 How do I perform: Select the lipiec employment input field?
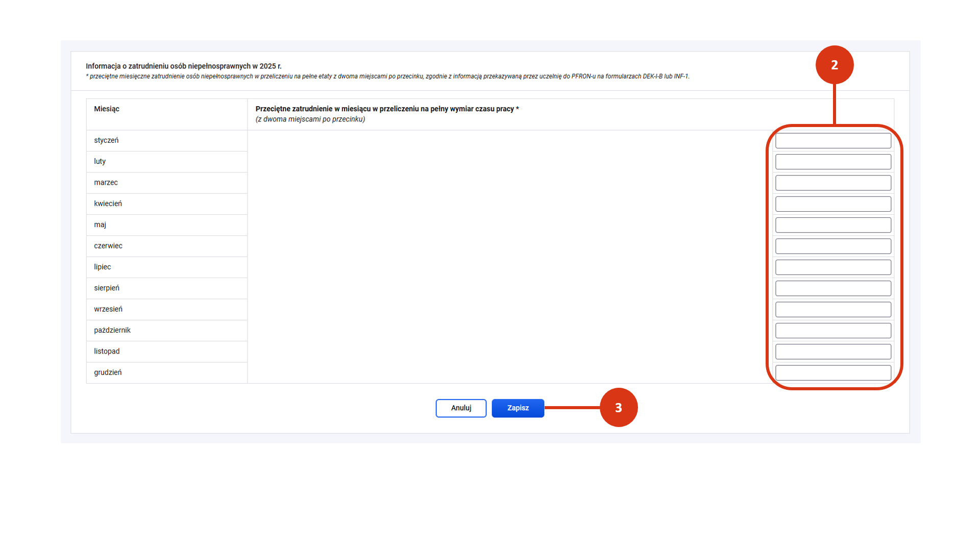click(833, 267)
